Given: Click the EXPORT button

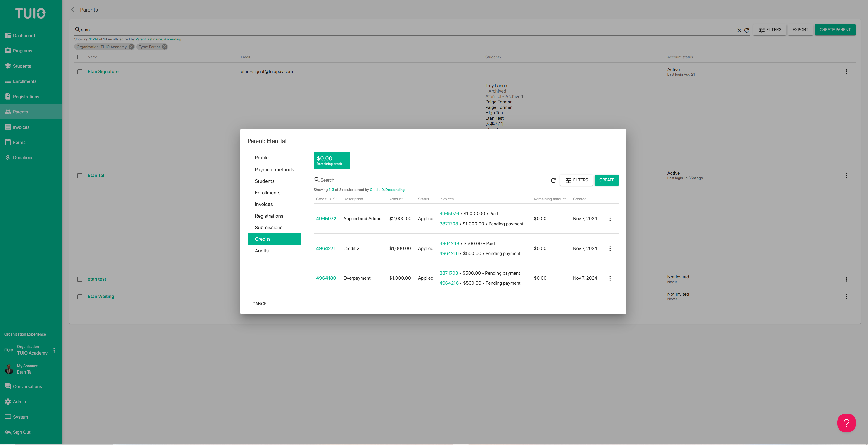Looking at the screenshot, I should click(x=800, y=30).
